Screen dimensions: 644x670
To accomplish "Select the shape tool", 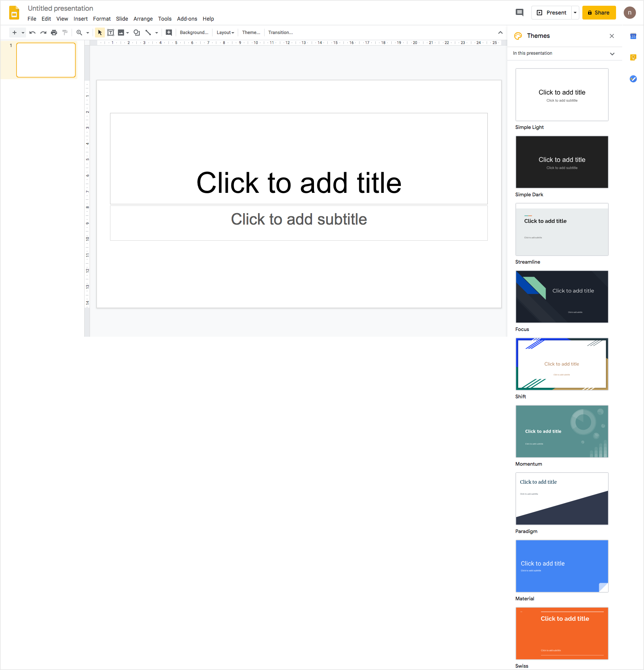I will 137,33.
